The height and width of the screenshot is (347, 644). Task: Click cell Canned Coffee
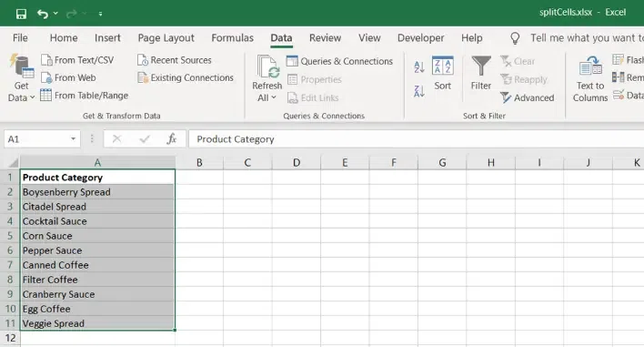(97, 265)
